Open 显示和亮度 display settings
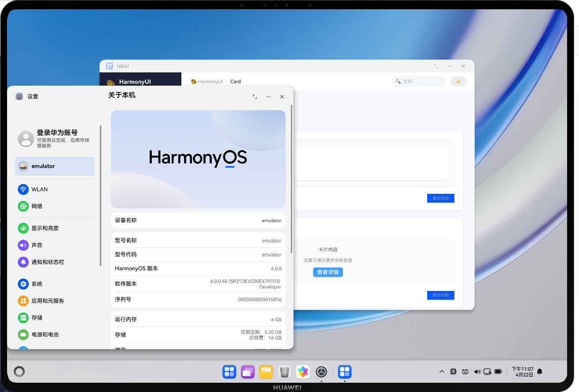 point(55,228)
